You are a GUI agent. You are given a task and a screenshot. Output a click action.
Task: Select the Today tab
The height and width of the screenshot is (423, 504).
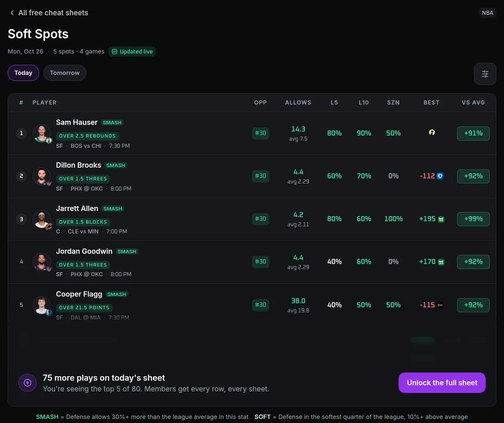(x=24, y=73)
